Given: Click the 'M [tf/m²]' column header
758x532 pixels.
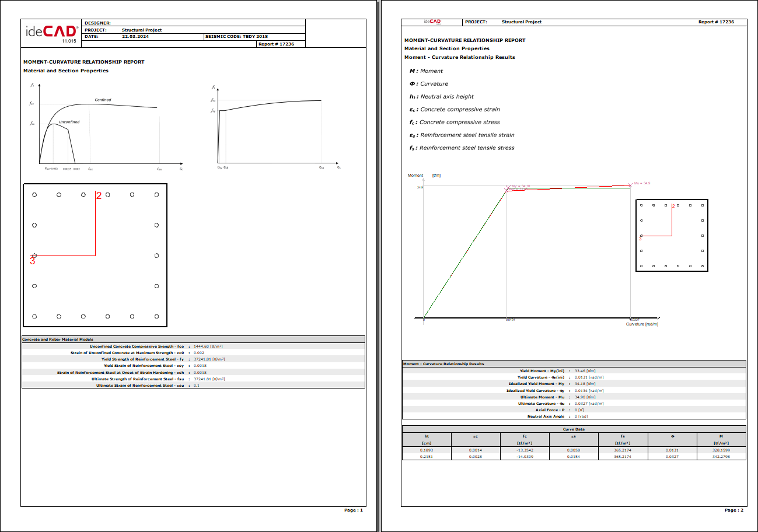Looking at the screenshot, I should [721, 440].
